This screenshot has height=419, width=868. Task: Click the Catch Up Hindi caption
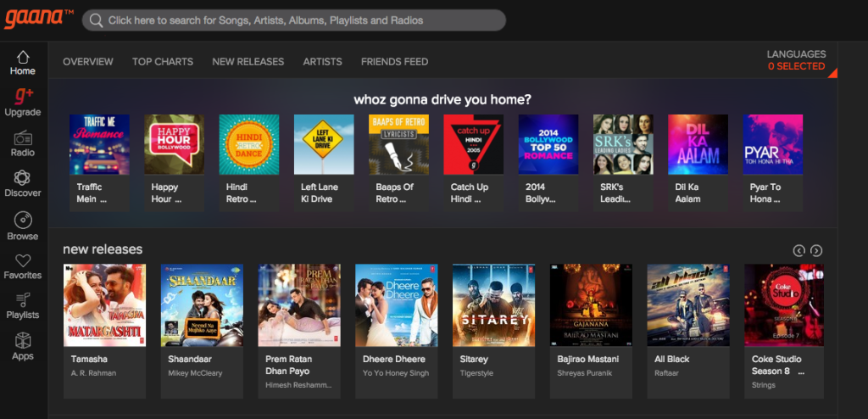(468, 193)
